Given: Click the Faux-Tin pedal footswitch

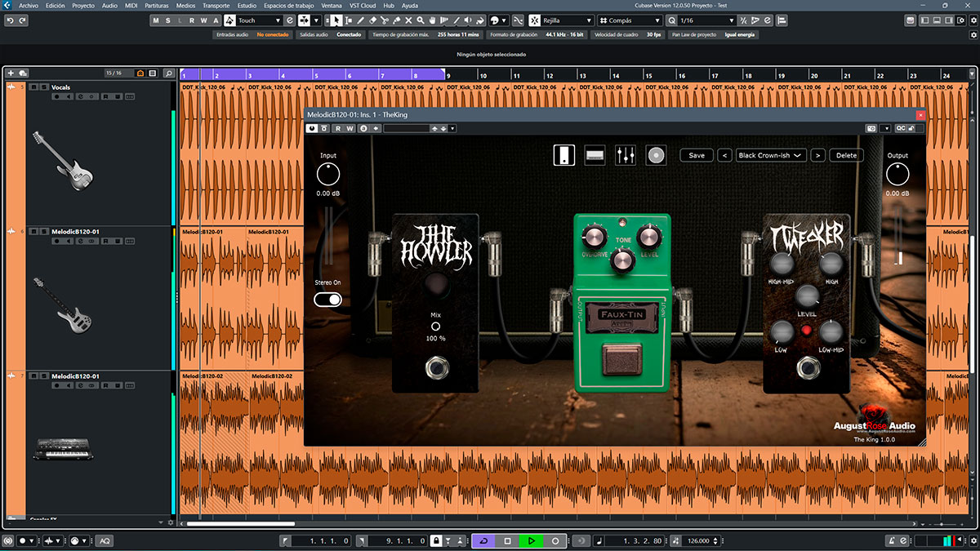Looking at the screenshot, I should point(621,360).
